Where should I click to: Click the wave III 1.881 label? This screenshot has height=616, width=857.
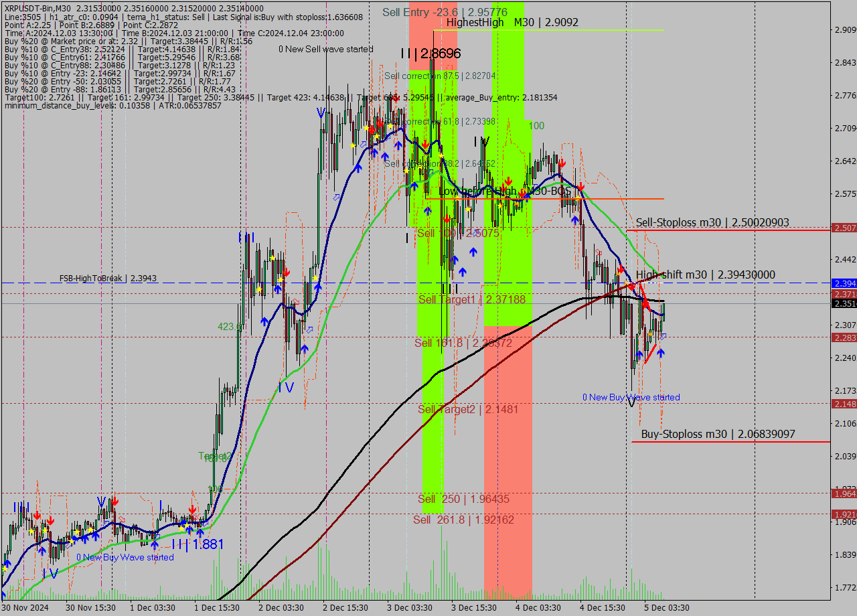pyautogui.click(x=197, y=544)
